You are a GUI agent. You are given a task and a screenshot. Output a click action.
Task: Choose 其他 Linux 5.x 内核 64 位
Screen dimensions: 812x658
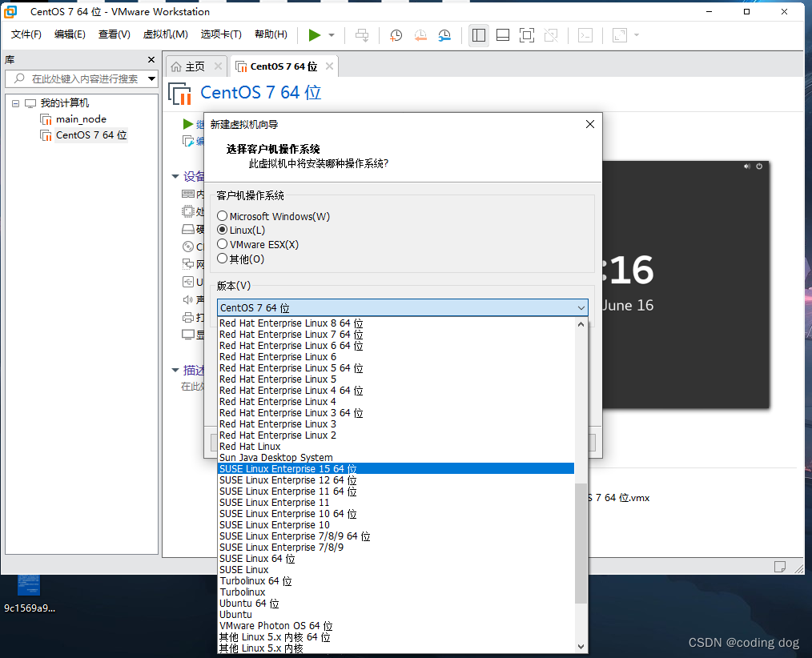coord(396,637)
